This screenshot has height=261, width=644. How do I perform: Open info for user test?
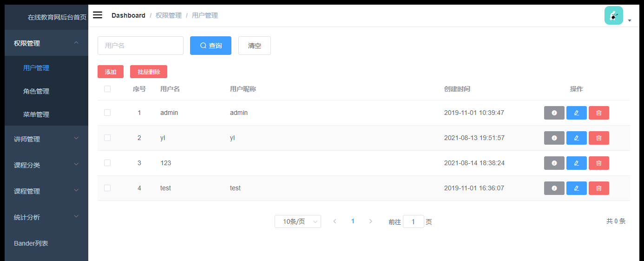554,188
